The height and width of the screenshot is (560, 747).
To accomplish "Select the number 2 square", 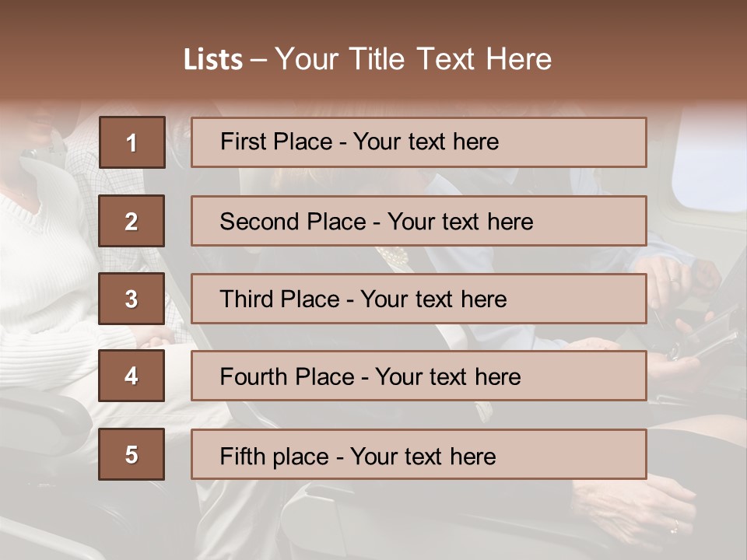I will (132, 221).
